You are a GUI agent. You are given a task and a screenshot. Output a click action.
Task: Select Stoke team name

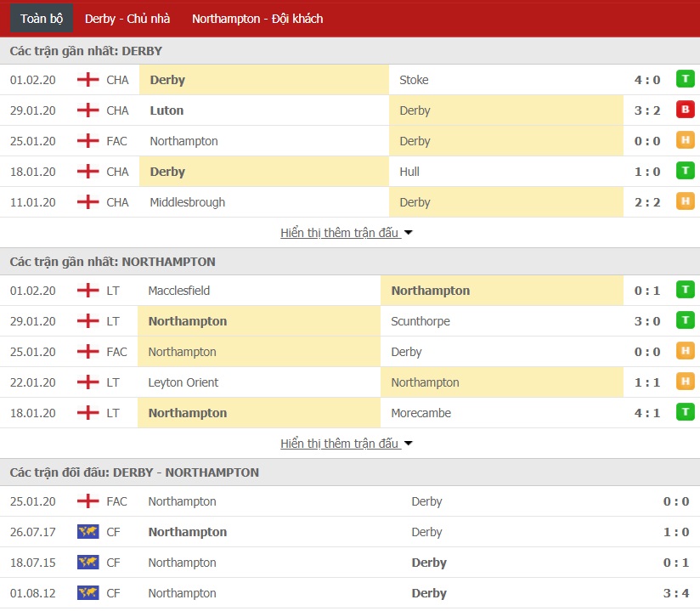414,80
